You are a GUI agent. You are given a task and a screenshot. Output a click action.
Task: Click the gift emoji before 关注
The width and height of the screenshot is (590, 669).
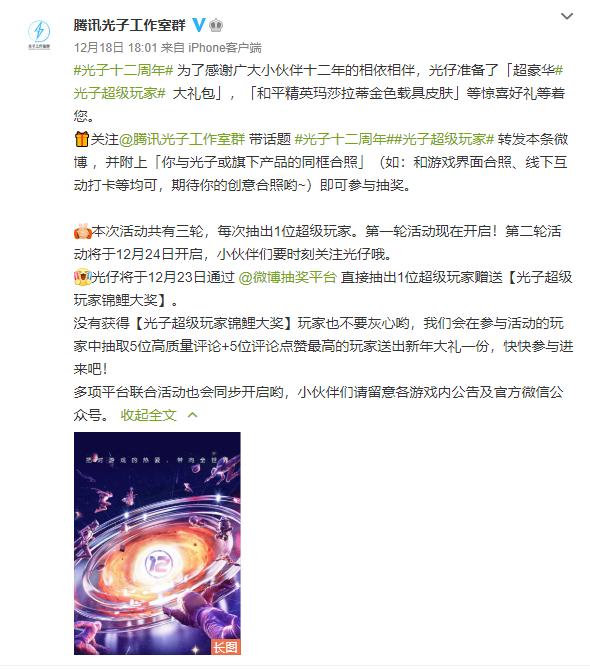[x=81, y=139]
